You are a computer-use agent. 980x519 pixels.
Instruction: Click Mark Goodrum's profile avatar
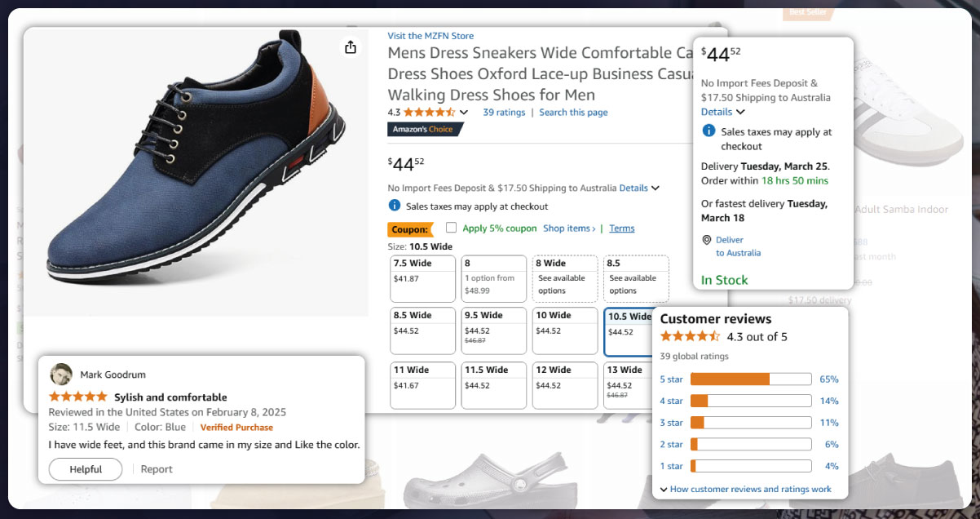pyautogui.click(x=61, y=375)
